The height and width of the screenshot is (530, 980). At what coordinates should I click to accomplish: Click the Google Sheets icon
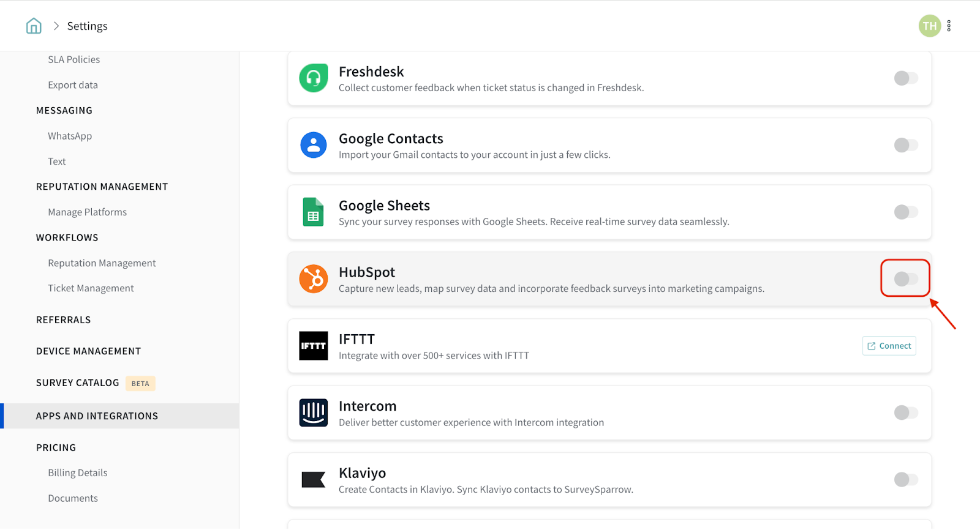click(313, 212)
